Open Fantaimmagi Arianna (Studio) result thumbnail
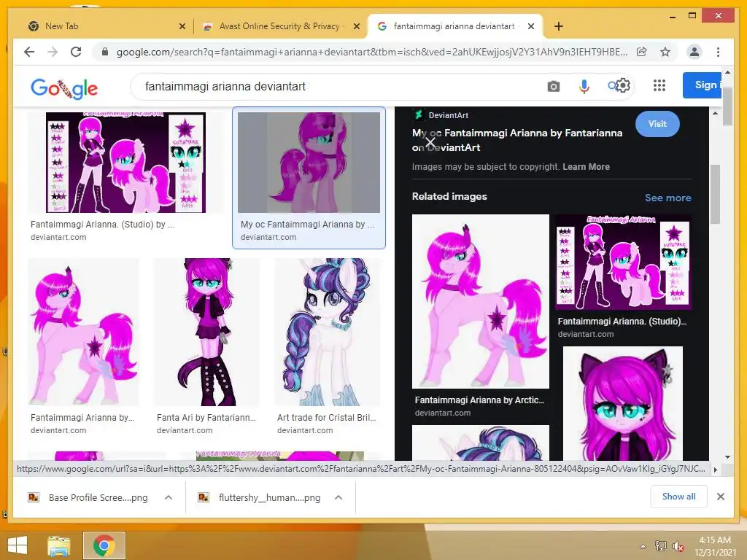Viewport: 747px width, 560px height. click(x=125, y=163)
